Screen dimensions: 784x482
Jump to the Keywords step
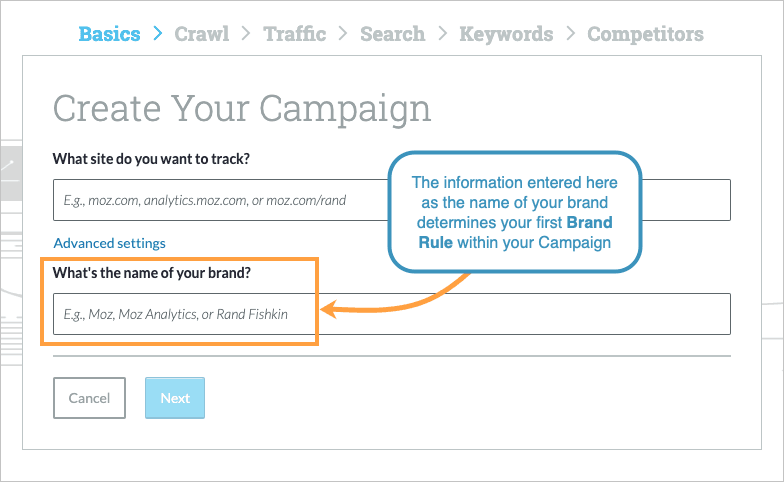click(x=506, y=34)
